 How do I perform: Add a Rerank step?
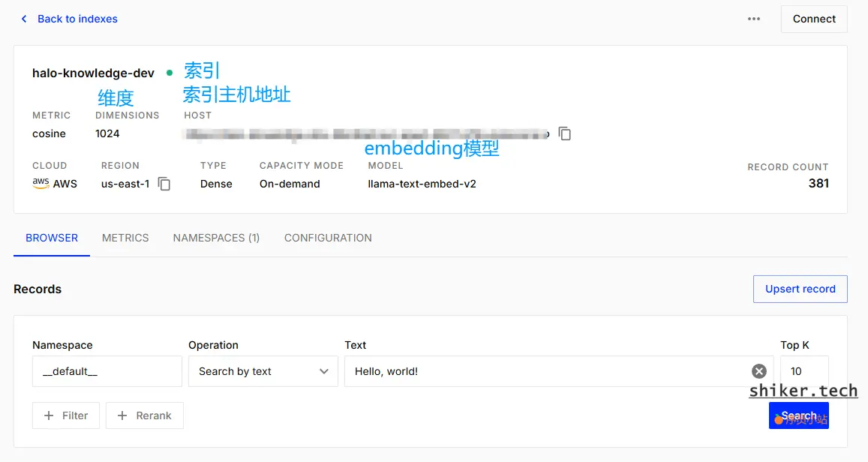(145, 415)
